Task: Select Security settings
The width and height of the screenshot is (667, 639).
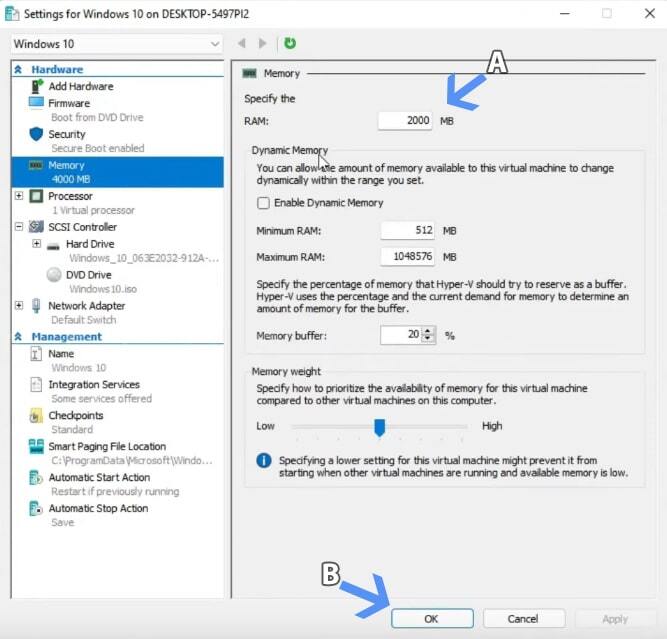Action: 67,134
